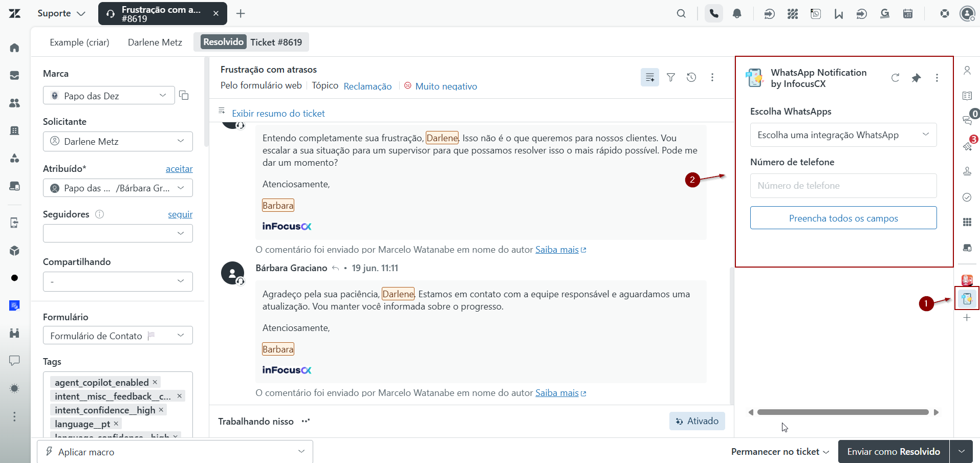Open the conversation filter funnel icon
Viewport: 980px width, 463px height.
click(x=671, y=77)
